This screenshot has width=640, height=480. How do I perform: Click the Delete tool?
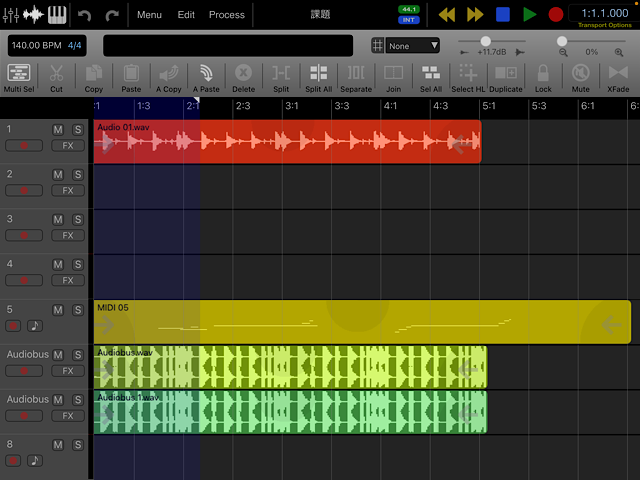[244, 78]
